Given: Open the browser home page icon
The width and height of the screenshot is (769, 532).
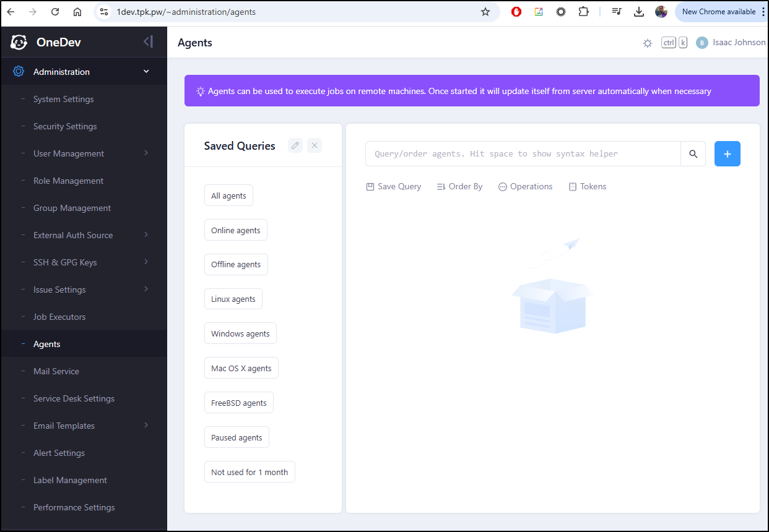Looking at the screenshot, I should click(x=77, y=12).
